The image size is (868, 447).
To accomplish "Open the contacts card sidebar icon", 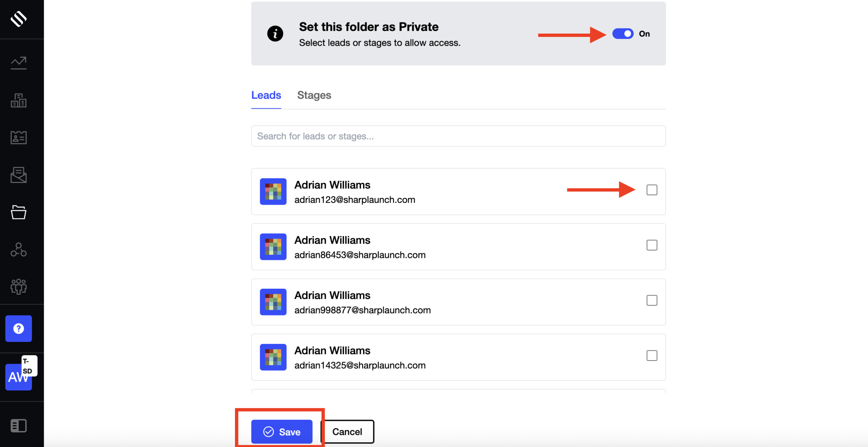I will pyautogui.click(x=19, y=138).
